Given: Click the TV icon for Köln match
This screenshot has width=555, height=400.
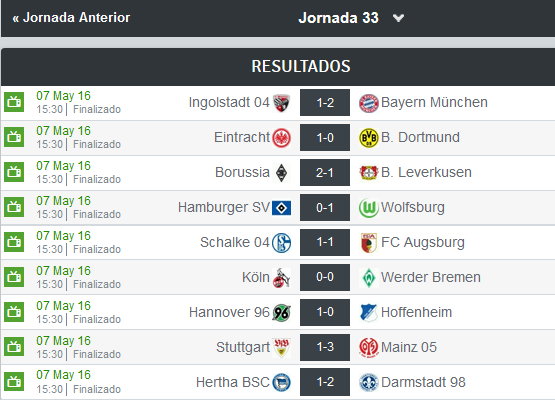Looking at the screenshot, I should (x=14, y=277).
